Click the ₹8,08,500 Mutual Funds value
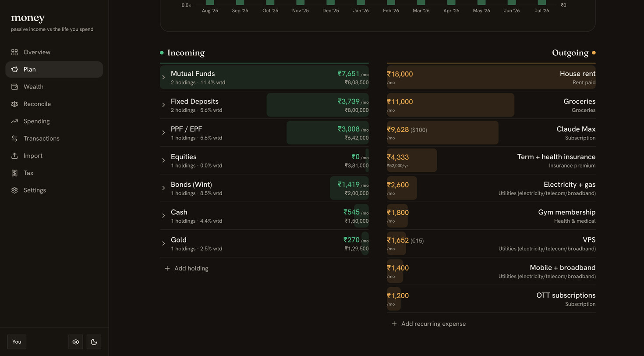644x356 pixels. (x=357, y=82)
